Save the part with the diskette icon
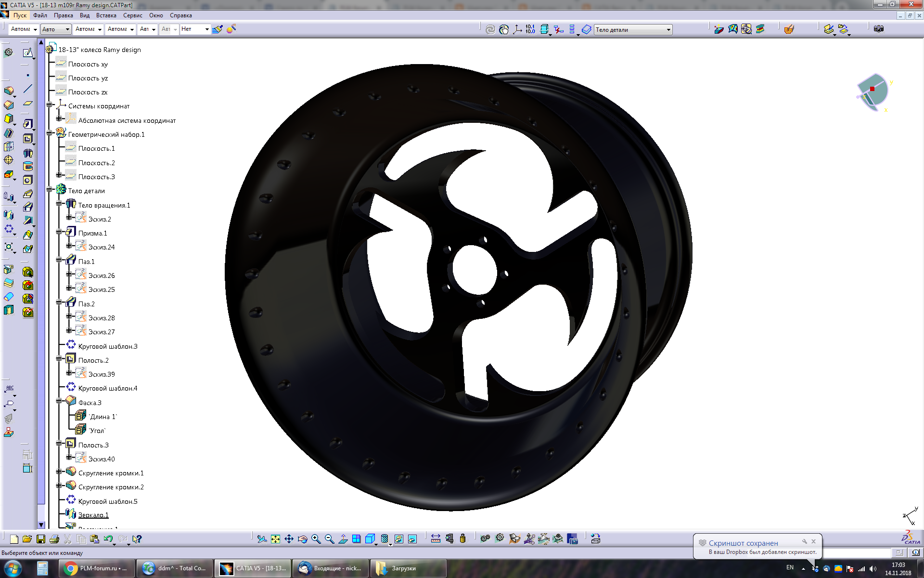Screen dimensions: 924x578 (x=41, y=539)
